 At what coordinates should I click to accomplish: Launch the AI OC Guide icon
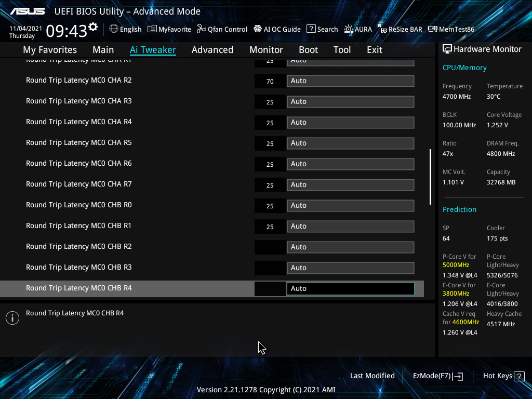(x=258, y=29)
